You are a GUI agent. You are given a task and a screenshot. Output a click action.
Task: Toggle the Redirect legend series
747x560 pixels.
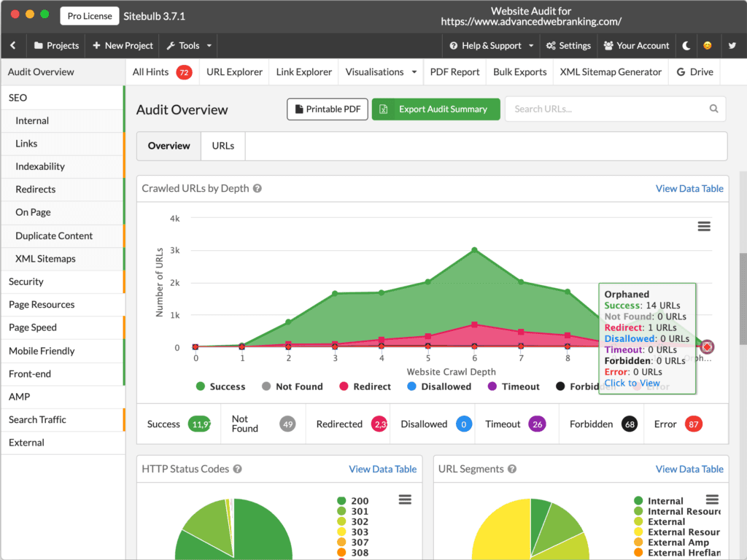tap(365, 386)
